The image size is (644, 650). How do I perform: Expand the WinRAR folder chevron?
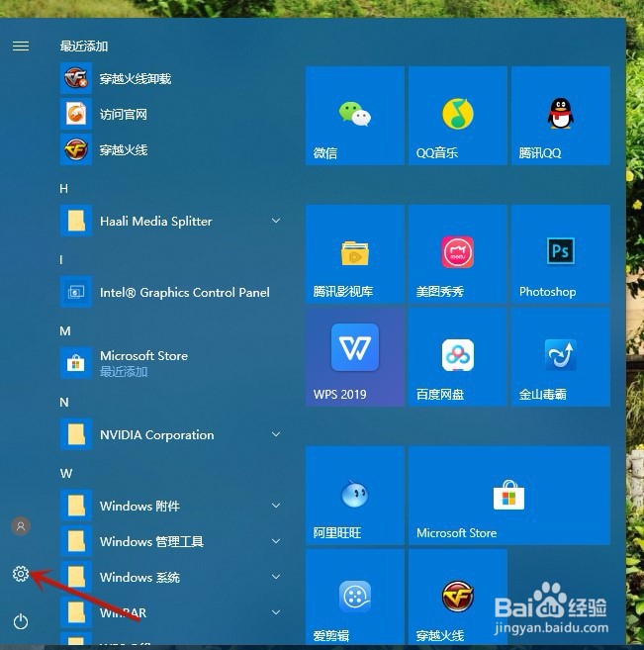(x=276, y=612)
